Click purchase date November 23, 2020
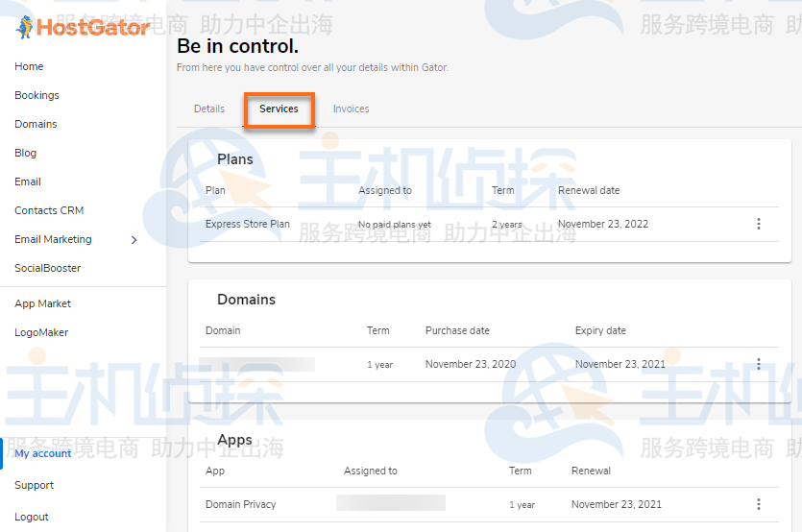 pos(471,364)
